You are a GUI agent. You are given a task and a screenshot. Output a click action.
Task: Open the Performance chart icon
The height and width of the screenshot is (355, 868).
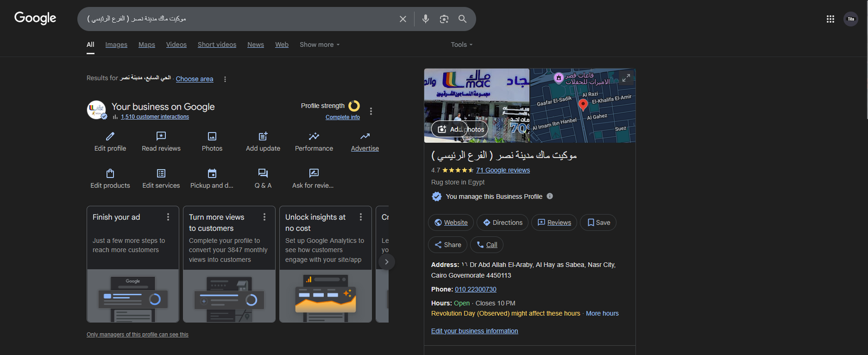point(314,136)
